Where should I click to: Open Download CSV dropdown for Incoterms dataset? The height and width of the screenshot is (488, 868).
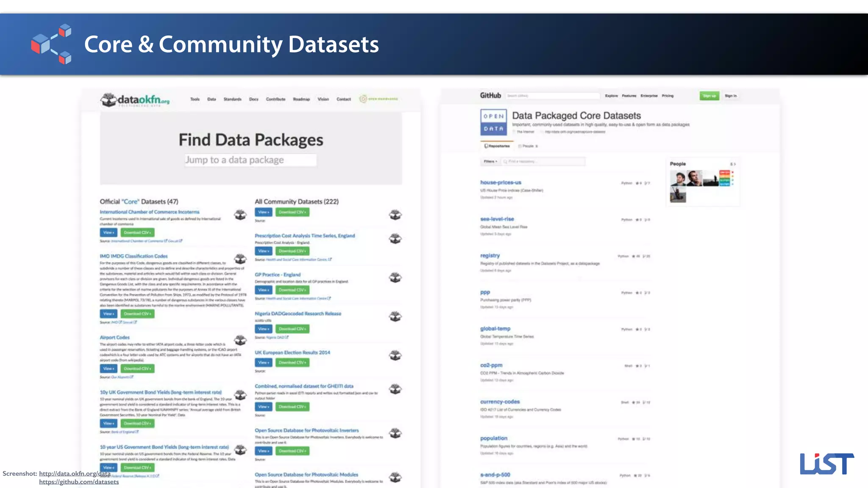[x=137, y=233]
